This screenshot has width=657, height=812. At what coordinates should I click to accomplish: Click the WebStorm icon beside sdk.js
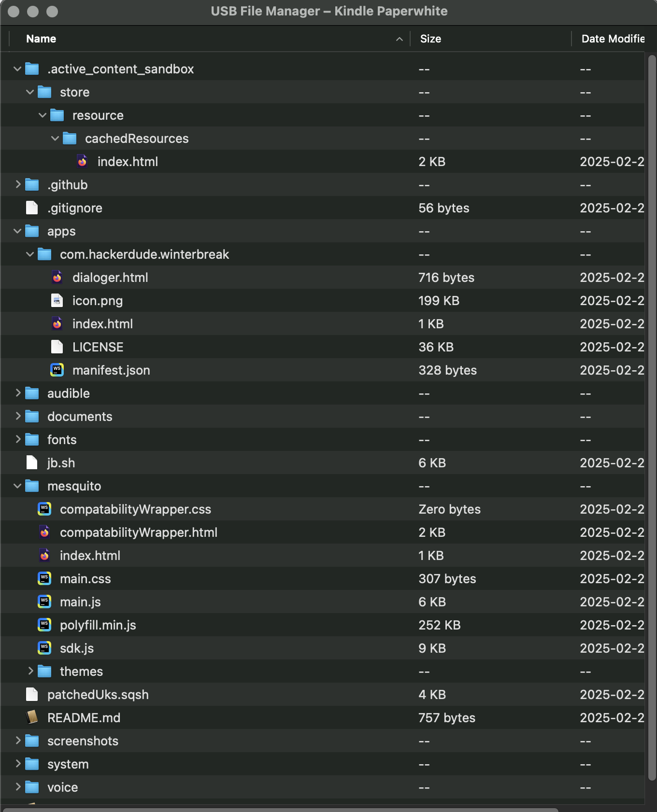click(x=44, y=648)
